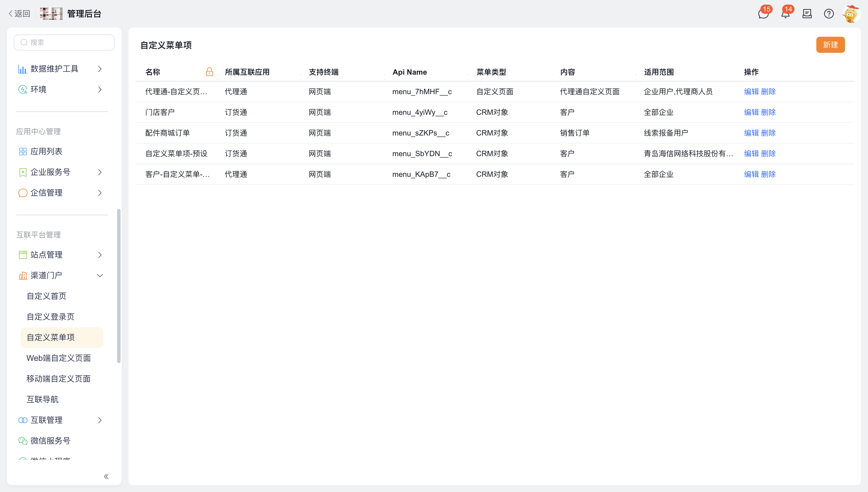
Task: Open the chat messages icon with 15 badge
Action: point(763,14)
